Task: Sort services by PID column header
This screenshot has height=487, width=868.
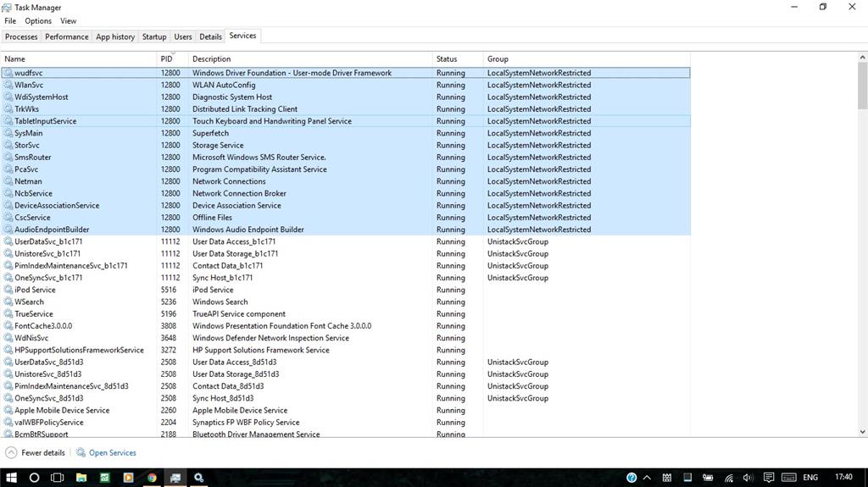Action: click(x=172, y=58)
